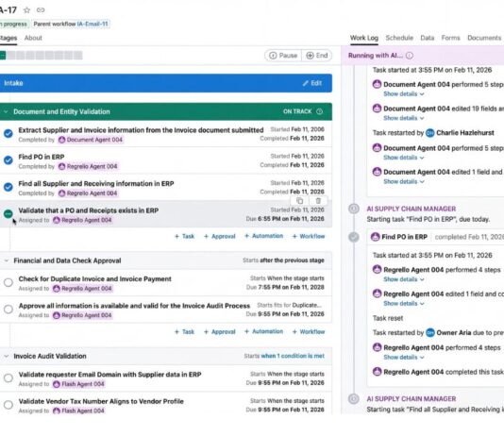Add Task under Financial and Data Check Approval
The image size is (504, 436).
pyautogui.click(x=184, y=332)
